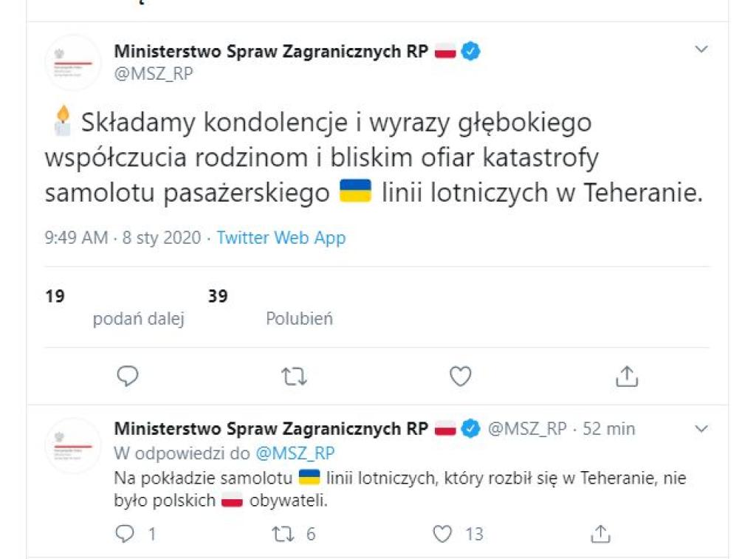Click @MSZ_RP link in 'W odpowiedzi do'
This screenshot has height=559, width=756.
[x=295, y=453]
